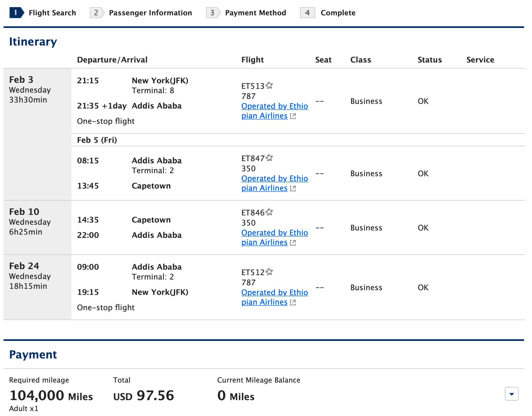This screenshot has width=532, height=416.
Task: Select the Itinerary section heading
Action: pyautogui.click(x=33, y=41)
